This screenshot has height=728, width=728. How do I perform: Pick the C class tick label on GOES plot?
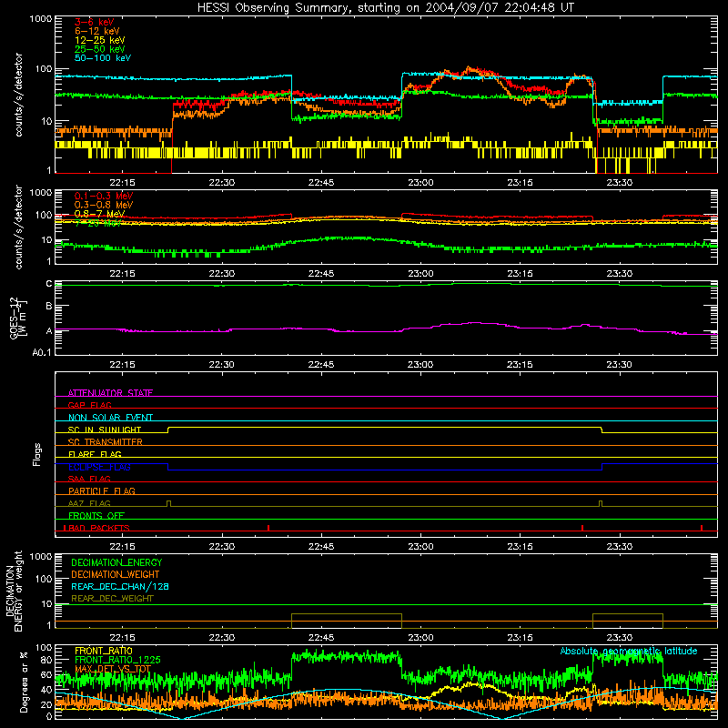point(49,284)
